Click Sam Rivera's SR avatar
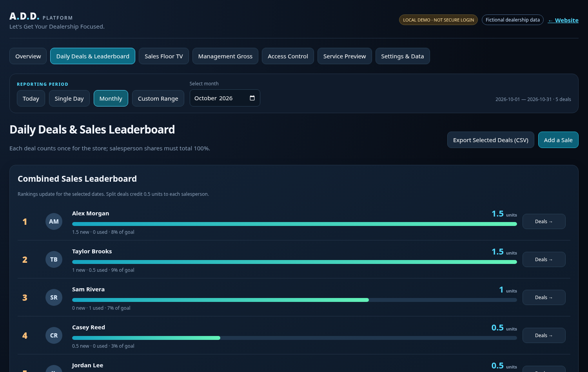588x372 pixels. click(54, 298)
